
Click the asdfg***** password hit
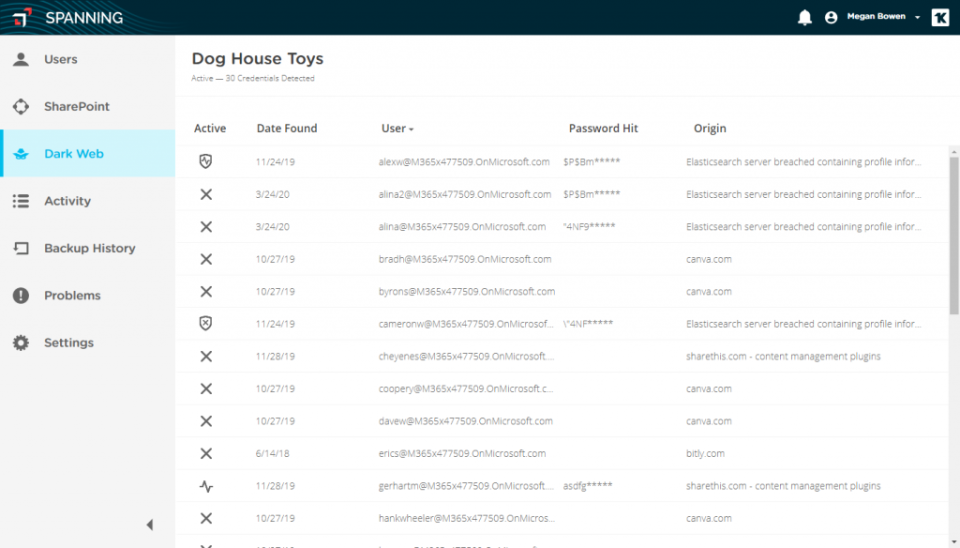[588, 486]
